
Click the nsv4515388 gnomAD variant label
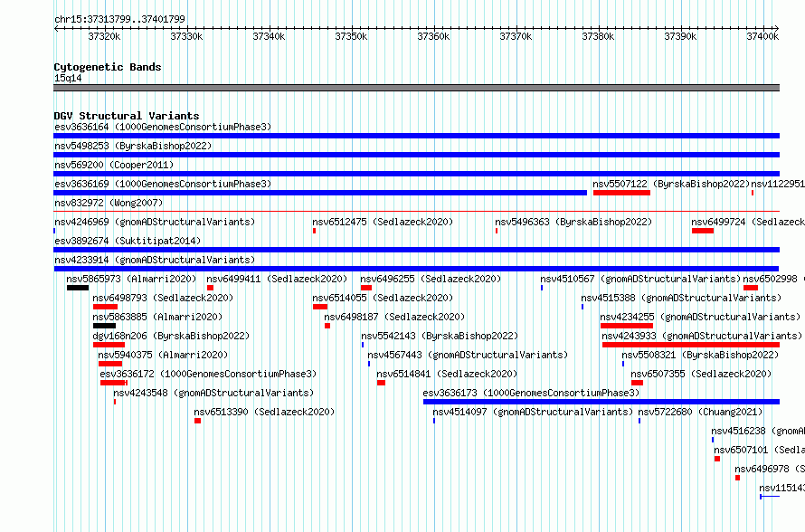tap(681, 298)
